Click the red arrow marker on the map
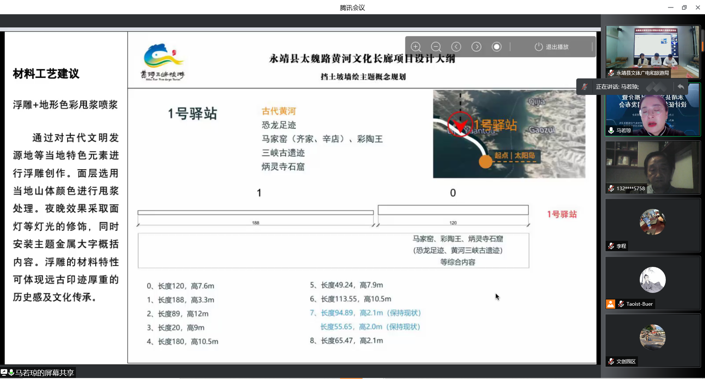 point(460,124)
